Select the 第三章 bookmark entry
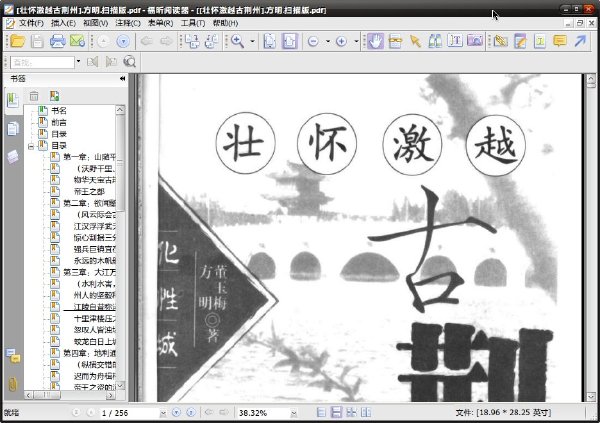 (89, 272)
